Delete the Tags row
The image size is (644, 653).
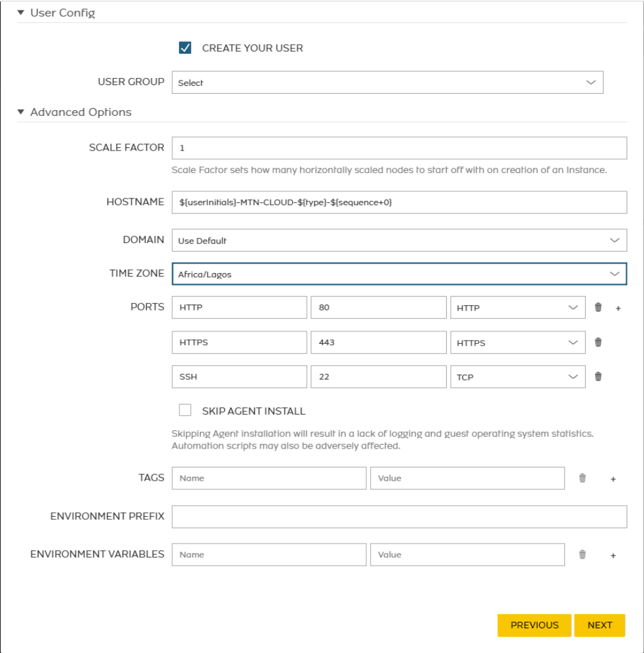[582, 478]
